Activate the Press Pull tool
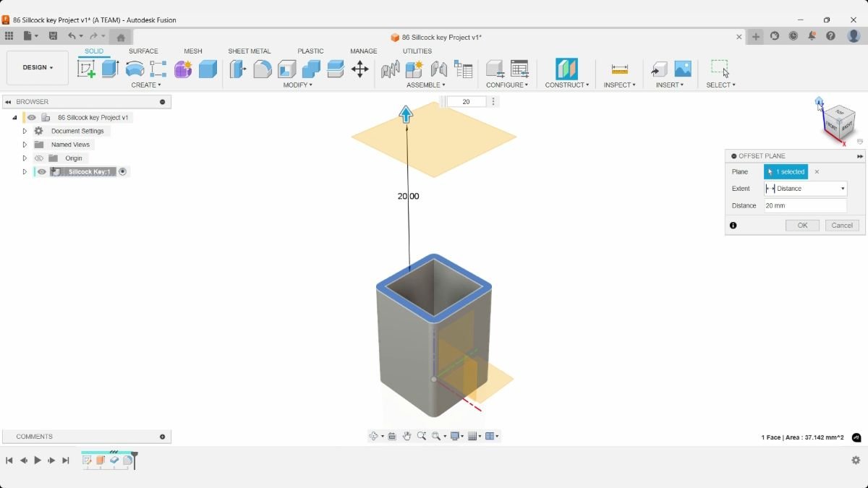The height and width of the screenshot is (488, 868). coord(237,69)
